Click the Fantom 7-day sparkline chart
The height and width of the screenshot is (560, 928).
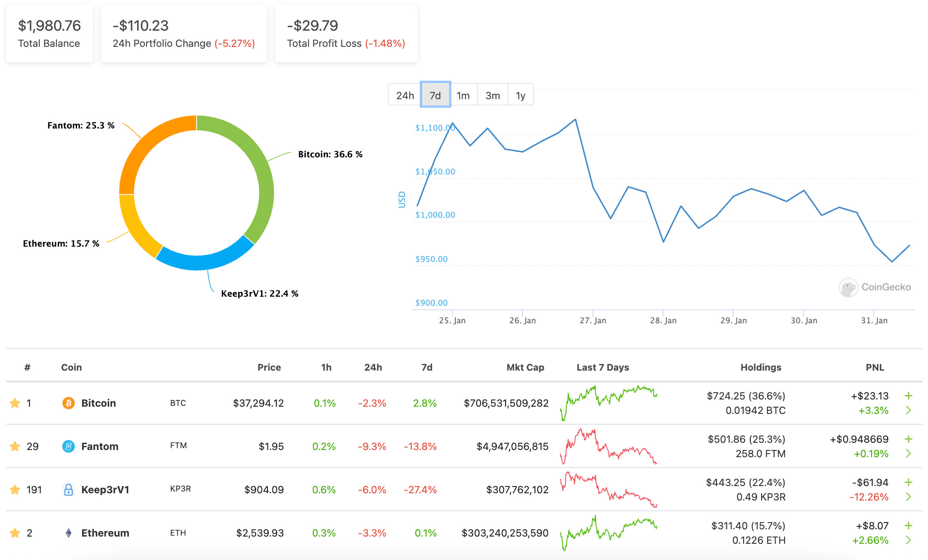608,446
